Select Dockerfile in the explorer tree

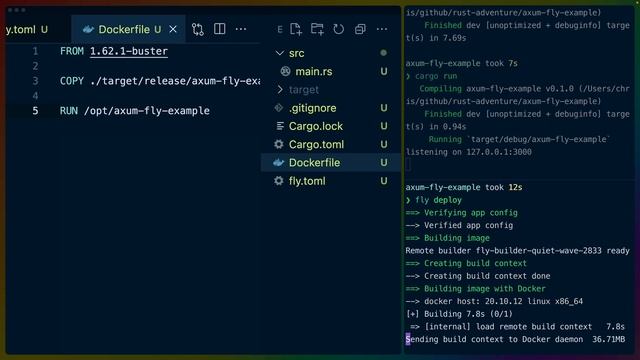pos(331,162)
